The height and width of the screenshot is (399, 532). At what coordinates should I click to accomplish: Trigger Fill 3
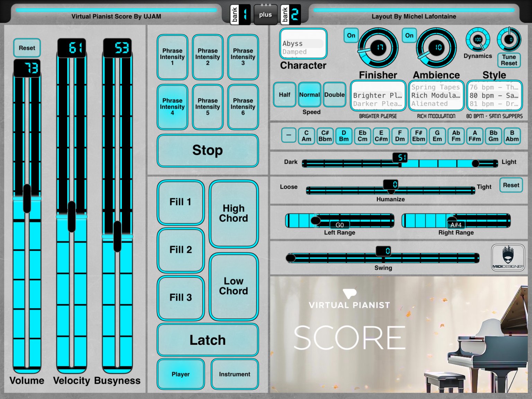pos(181,298)
